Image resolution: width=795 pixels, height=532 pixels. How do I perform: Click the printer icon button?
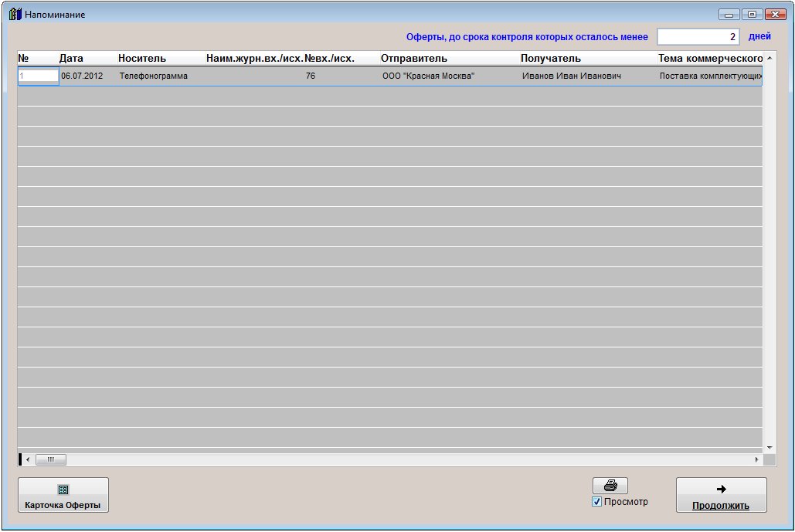point(610,486)
